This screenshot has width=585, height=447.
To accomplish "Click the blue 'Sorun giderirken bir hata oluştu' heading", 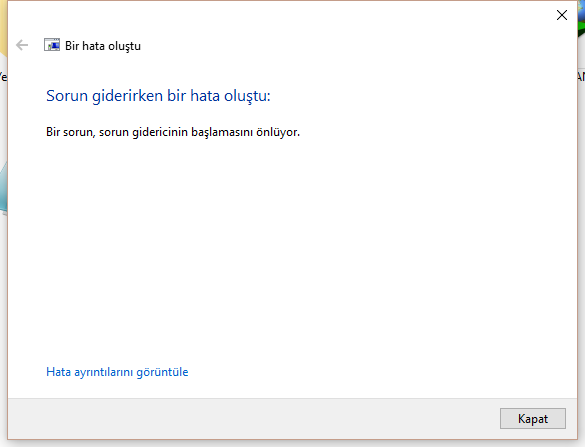I will 158,96.
